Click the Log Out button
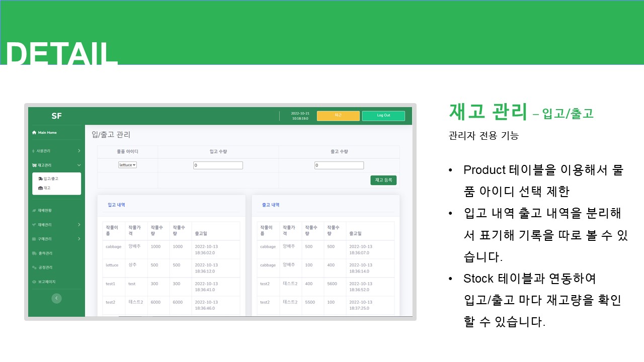 point(383,116)
